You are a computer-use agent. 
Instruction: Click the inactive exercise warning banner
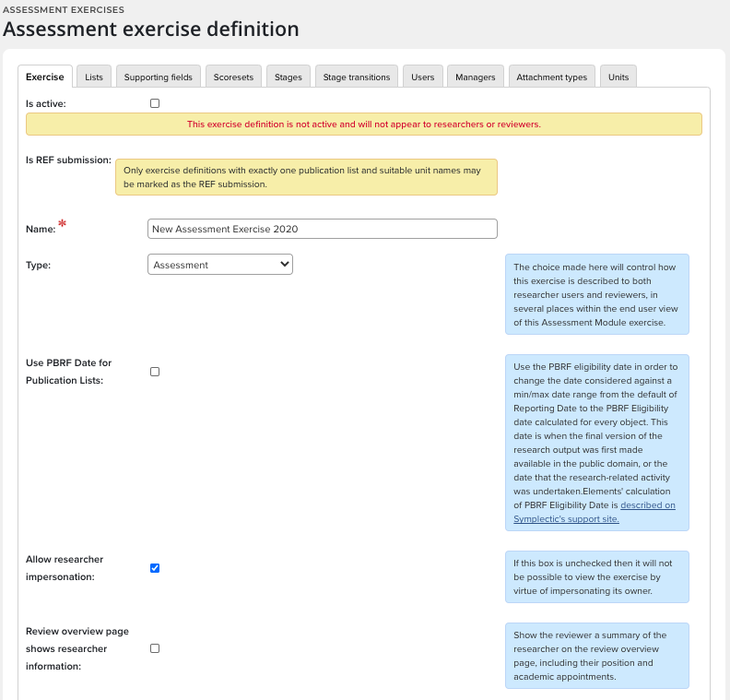click(x=364, y=125)
